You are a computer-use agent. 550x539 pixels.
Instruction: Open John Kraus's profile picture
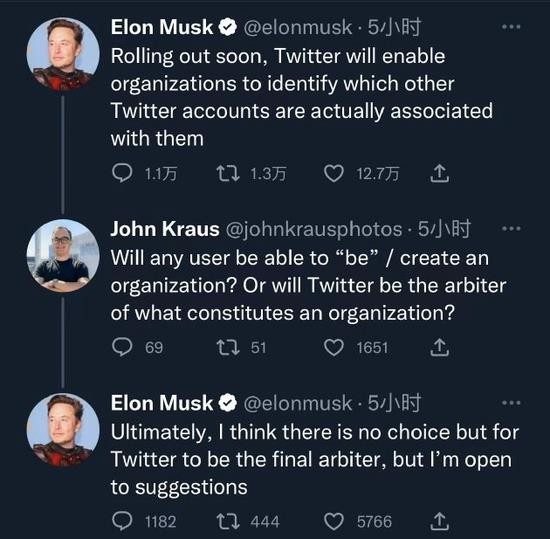(63, 256)
